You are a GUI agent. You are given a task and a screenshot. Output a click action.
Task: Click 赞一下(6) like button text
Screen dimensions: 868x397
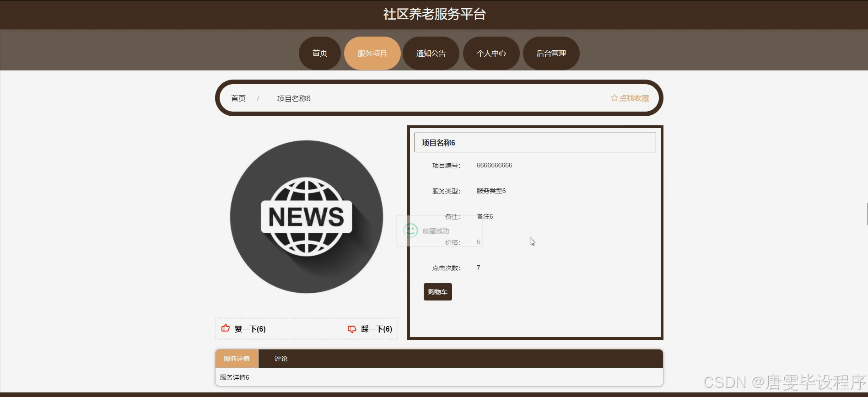250,329
